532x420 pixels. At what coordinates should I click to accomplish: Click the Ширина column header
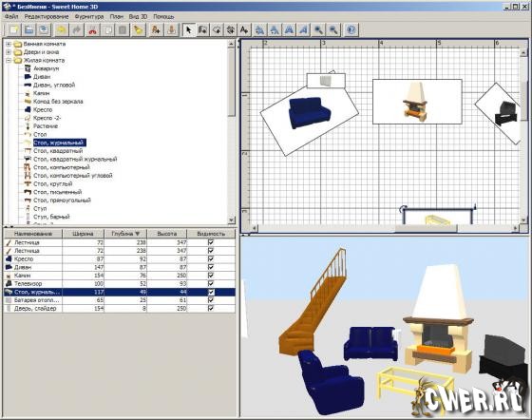[84, 234]
